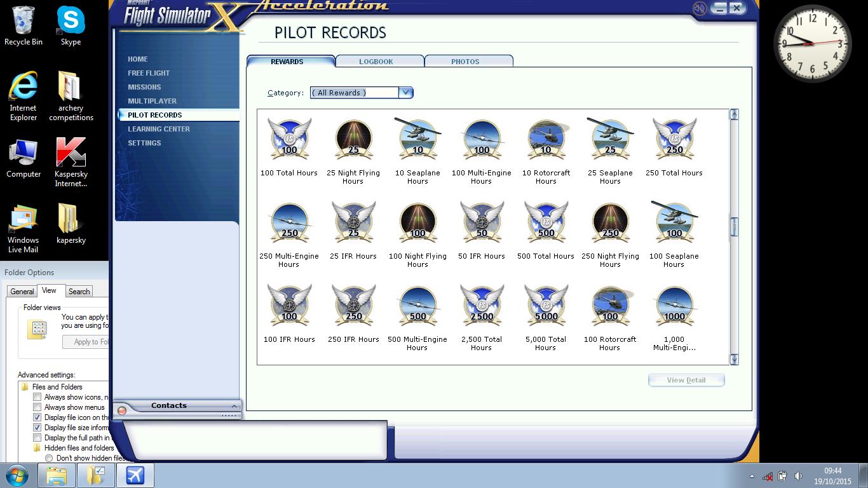Open Windows Explorer from the taskbar
Image resolution: width=868 pixels, height=488 pixels.
57,475
